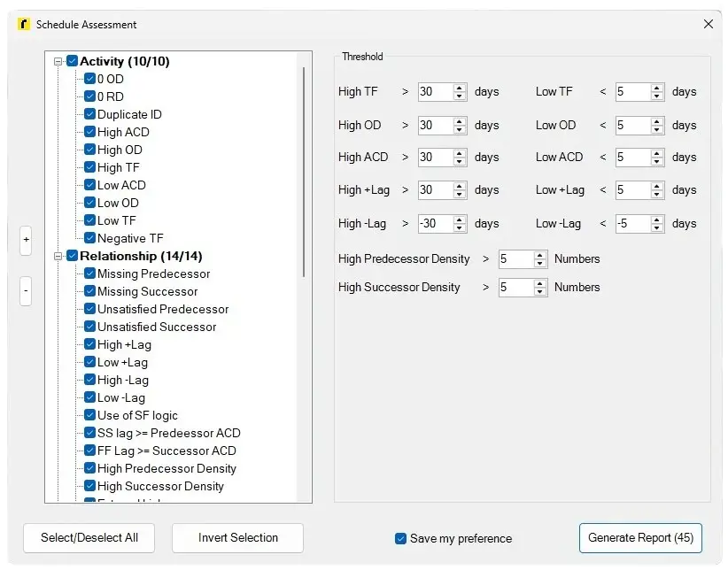Increment the High Predecessor Density number
Viewport: 728px width, 570px height.
[x=538, y=257]
